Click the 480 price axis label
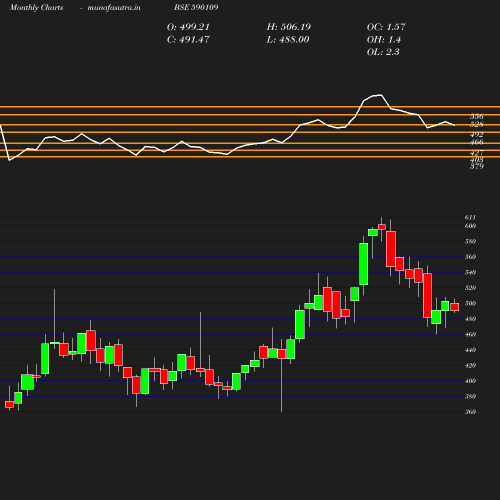 click(x=470, y=319)
